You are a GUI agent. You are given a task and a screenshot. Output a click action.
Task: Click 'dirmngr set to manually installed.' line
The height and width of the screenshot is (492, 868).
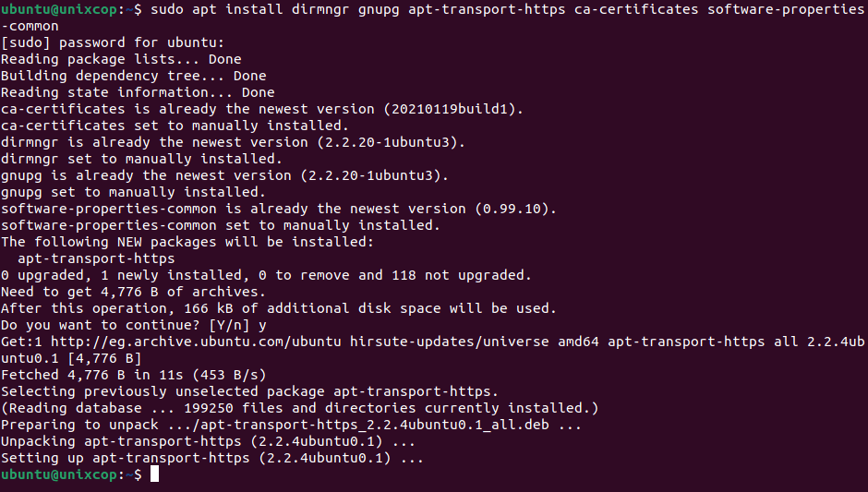click(x=141, y=159)
